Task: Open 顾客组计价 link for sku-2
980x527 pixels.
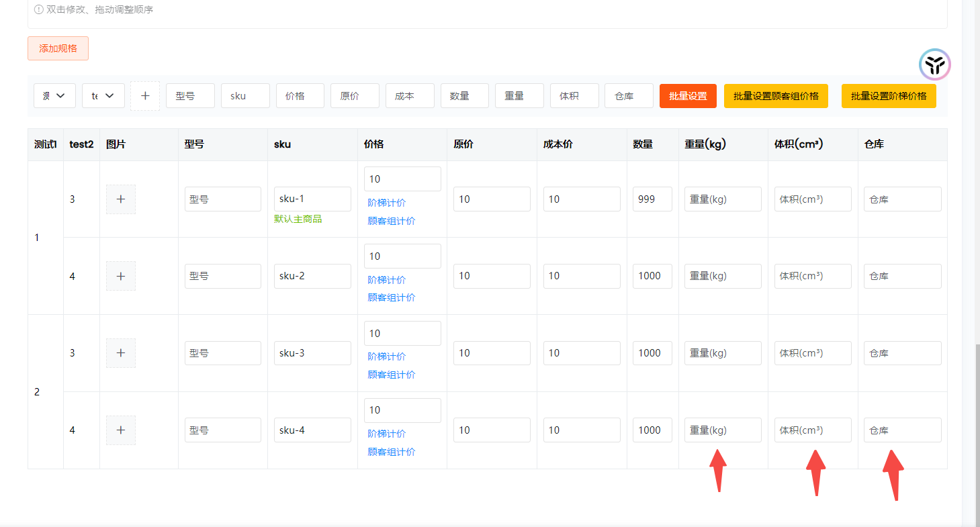Action: tap(391, 297)
